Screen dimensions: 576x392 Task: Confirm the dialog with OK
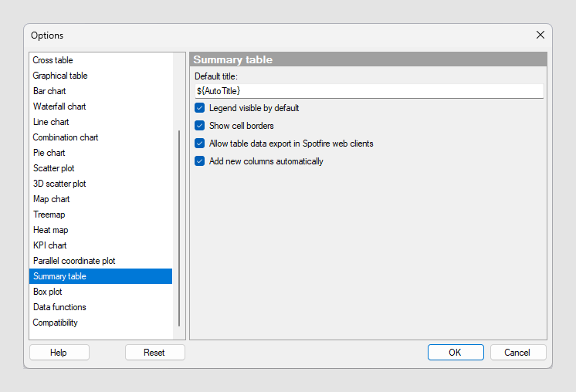456,353
